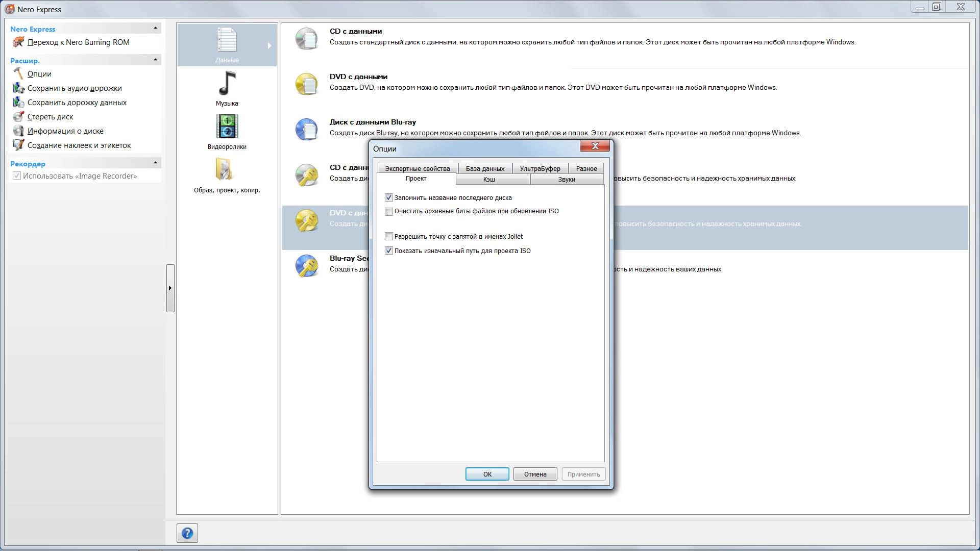Collapse the Расшир. sidebar section
980x551 pixels.
[156, 60]
